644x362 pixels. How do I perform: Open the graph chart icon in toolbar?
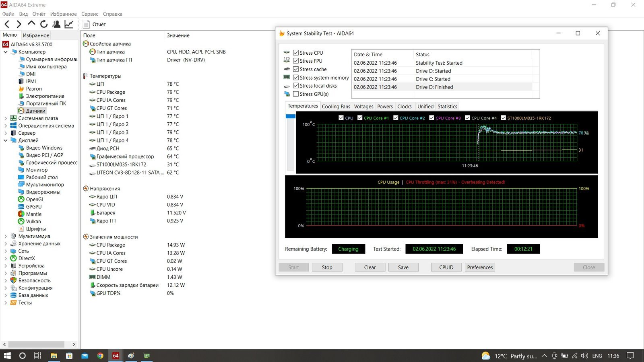pos(69,25)
